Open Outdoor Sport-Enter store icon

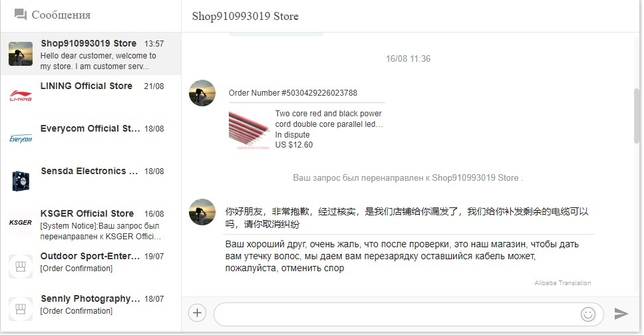21,267
